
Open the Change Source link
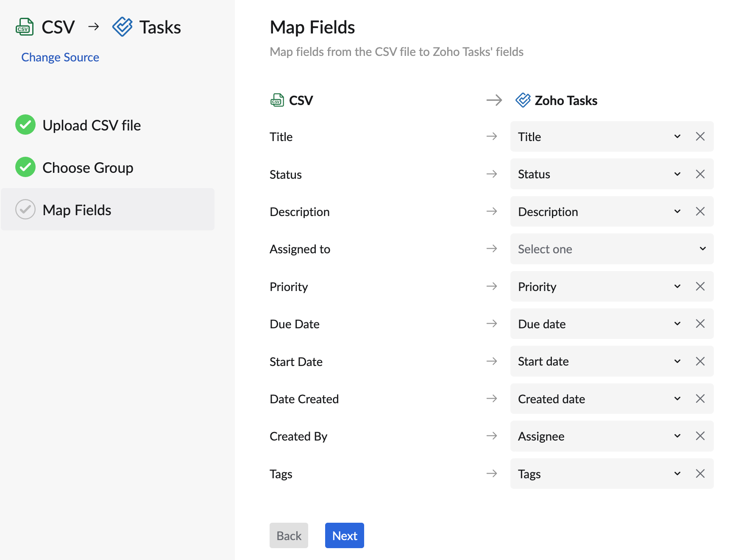pos(59,57)
